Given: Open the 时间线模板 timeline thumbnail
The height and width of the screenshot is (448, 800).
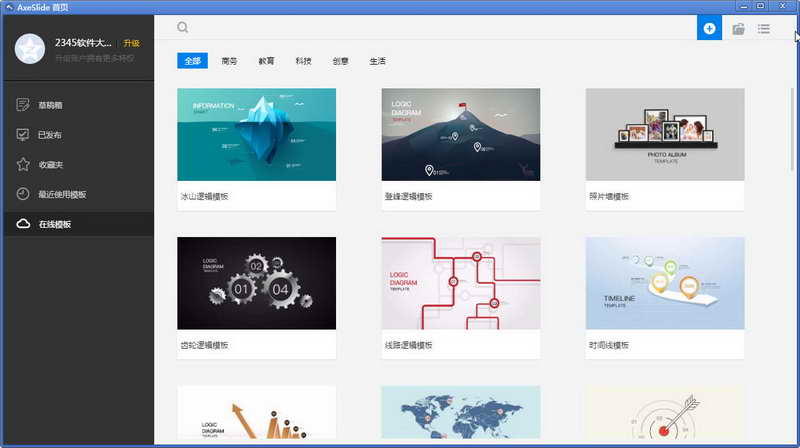Looking at the screenshot, I should coord(665,283).
